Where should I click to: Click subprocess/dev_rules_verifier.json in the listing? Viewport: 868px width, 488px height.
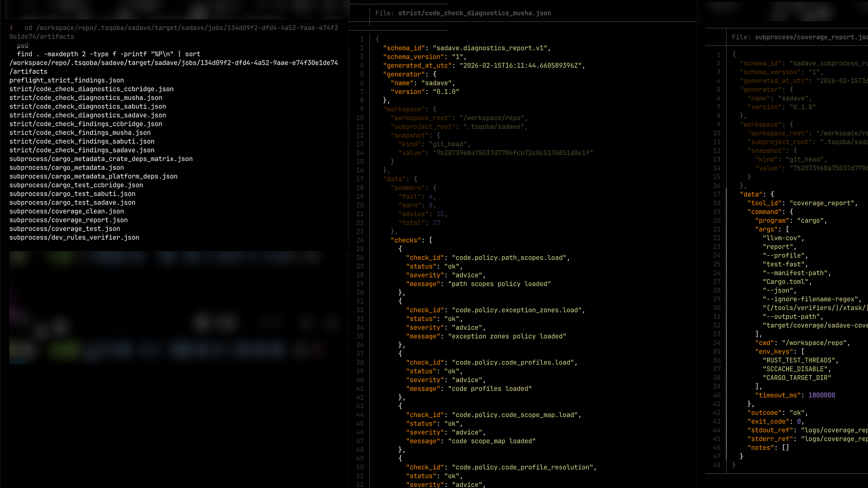[74, 237]
